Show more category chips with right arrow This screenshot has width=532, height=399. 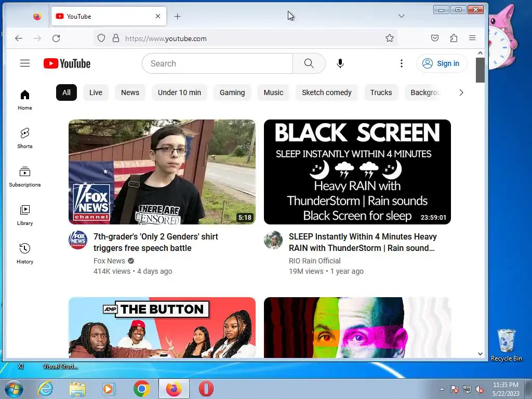(x=461, y=92)
